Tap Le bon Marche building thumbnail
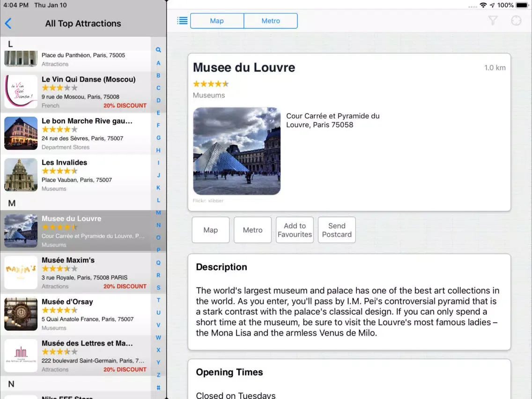The width and height of the screenshot is (532, 399). pyautogui.click(x=21, y=133)
